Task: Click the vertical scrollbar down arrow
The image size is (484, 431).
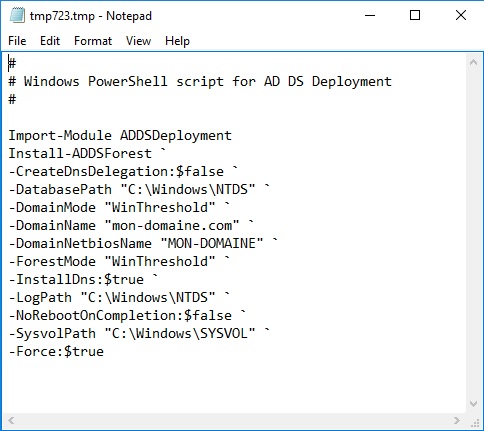Action: 473,404
